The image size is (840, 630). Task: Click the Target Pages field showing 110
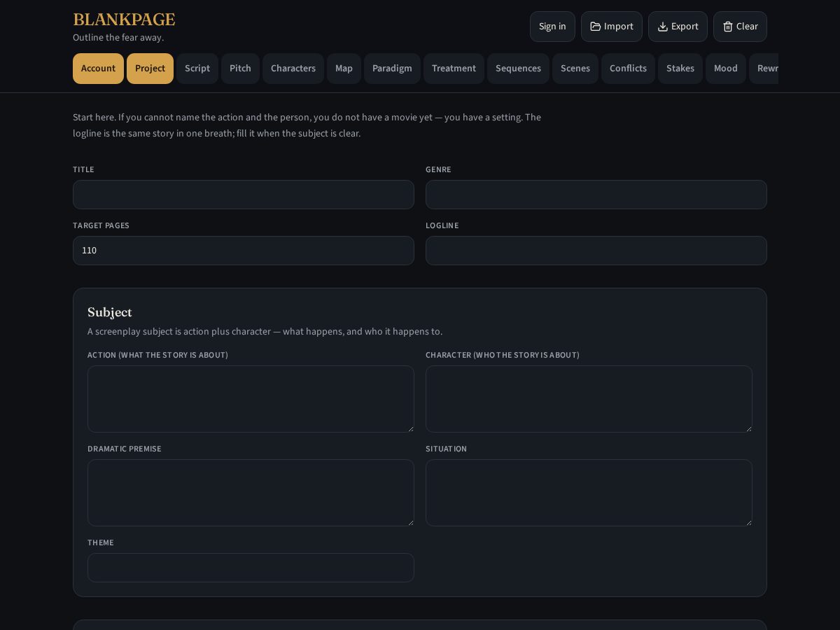click(x=244, y=251)
